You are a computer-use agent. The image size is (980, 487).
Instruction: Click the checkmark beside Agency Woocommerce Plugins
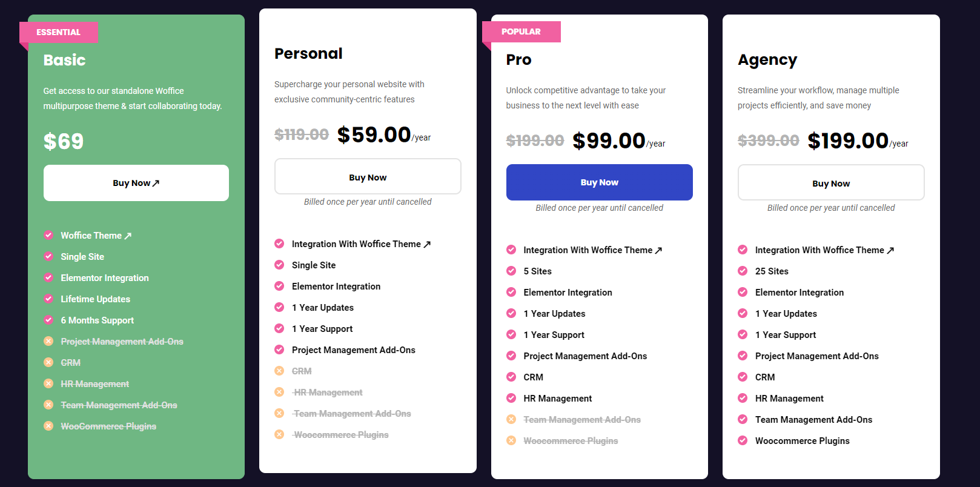[743, 440]
